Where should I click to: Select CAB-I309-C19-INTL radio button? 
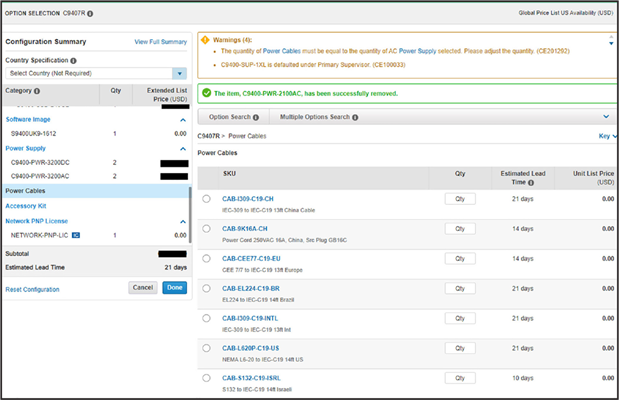[x=206, y=318]
